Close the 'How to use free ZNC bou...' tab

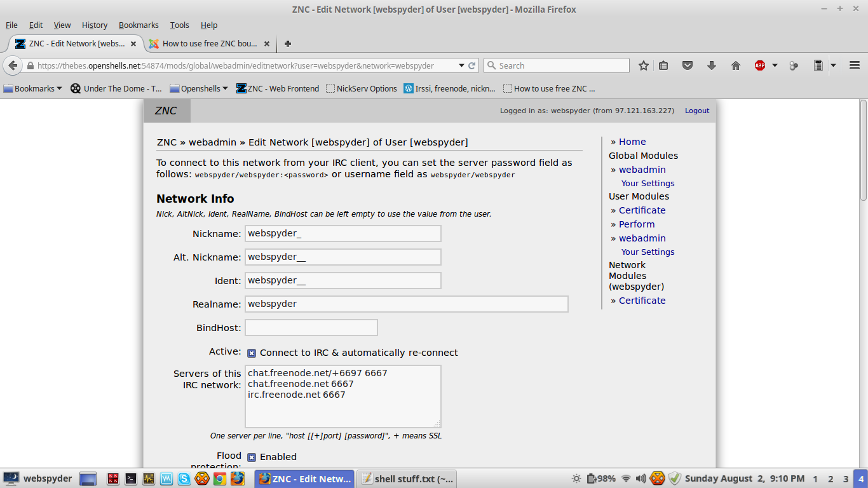coord(267,44)
